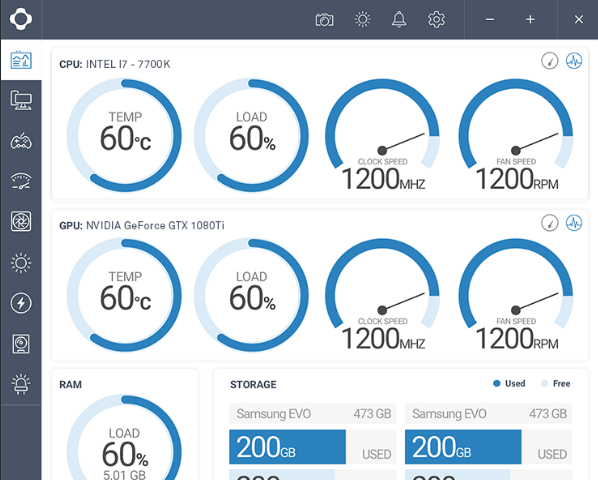Open notifications bell in the header
The height and width of the screenshot is (480, 598).
pyautogui.click(x=399, y=19)
